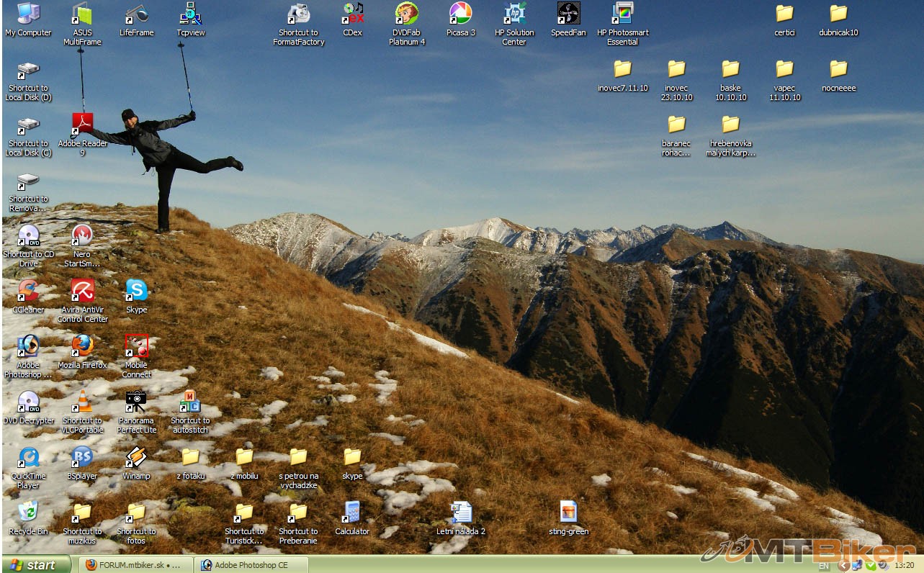Select the Skype desktop icon
924x573 pixels.
(x=136, y=291)
